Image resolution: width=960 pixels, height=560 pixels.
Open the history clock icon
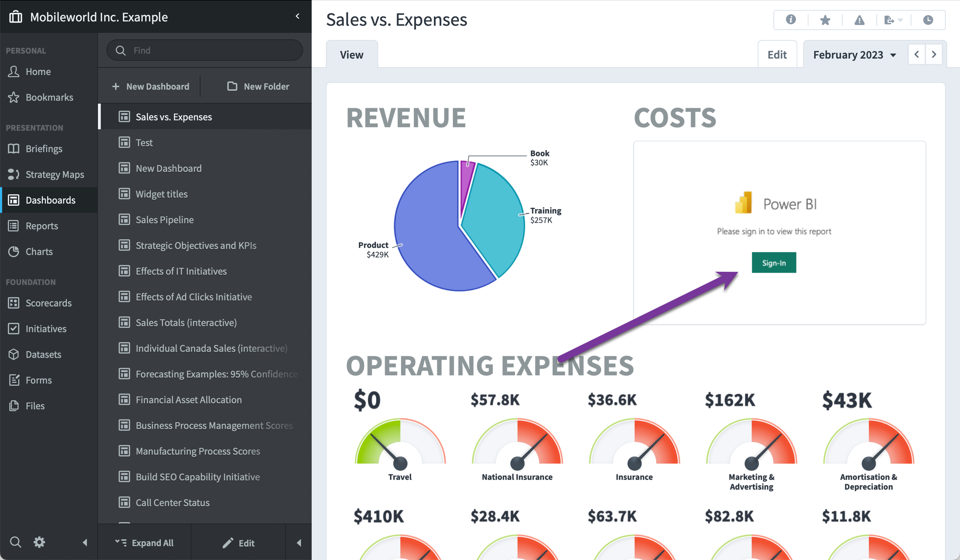[x=927, y=20]
